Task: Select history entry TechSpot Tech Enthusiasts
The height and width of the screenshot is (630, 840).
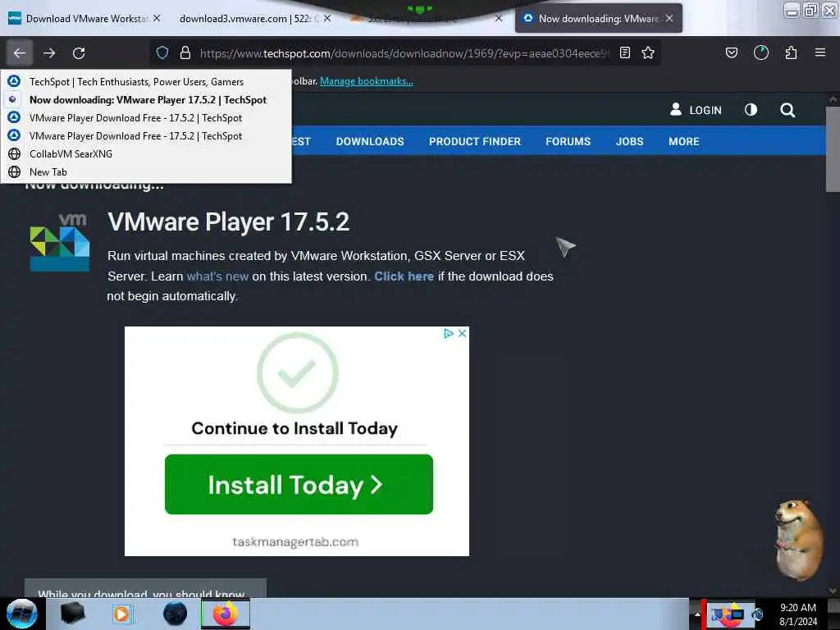Action: coord(146,81)
